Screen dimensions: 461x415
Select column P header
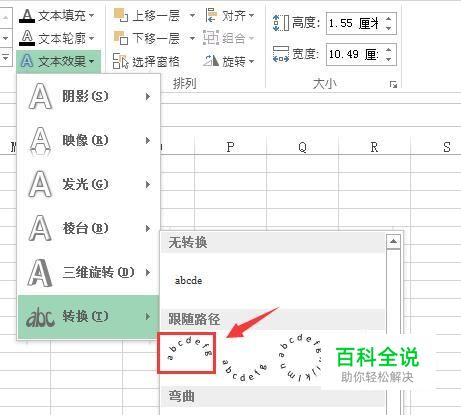click(x=230, y=147)
